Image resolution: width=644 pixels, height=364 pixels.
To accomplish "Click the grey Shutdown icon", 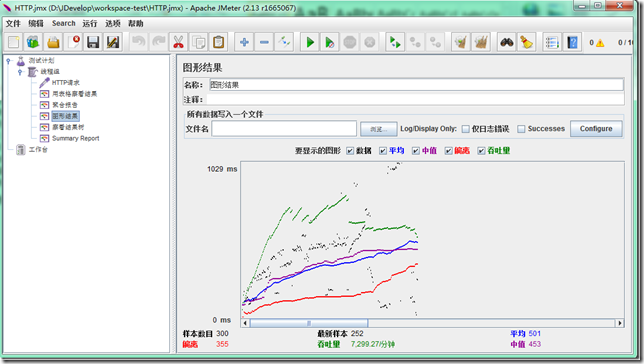I will coord(370,42).
